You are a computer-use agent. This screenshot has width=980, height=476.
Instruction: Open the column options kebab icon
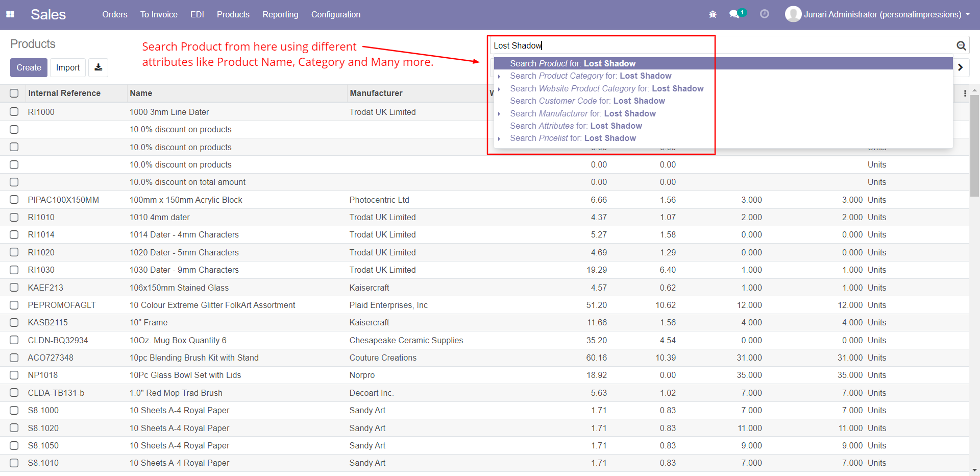[965, 93]
